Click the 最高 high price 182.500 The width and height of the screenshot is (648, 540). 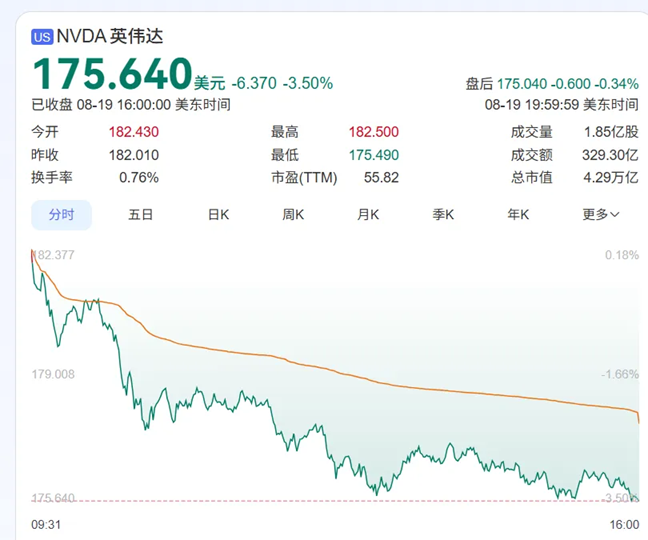(x=372, y=132)
